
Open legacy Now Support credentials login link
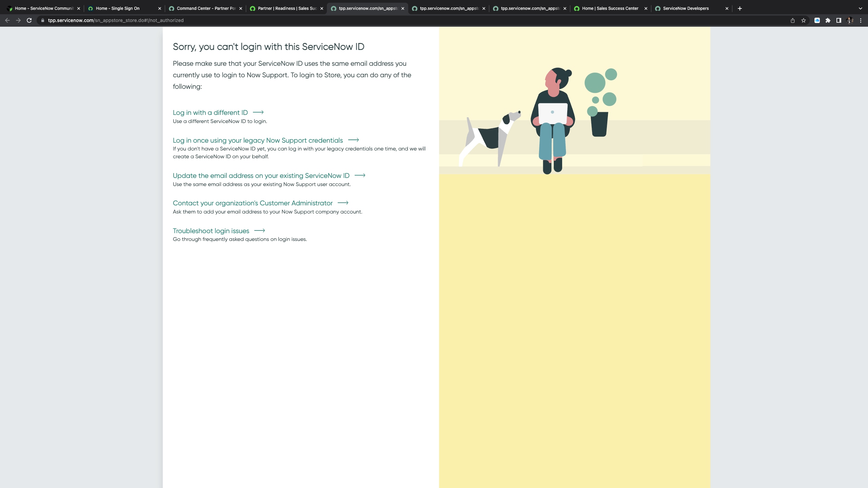[258, 140]
